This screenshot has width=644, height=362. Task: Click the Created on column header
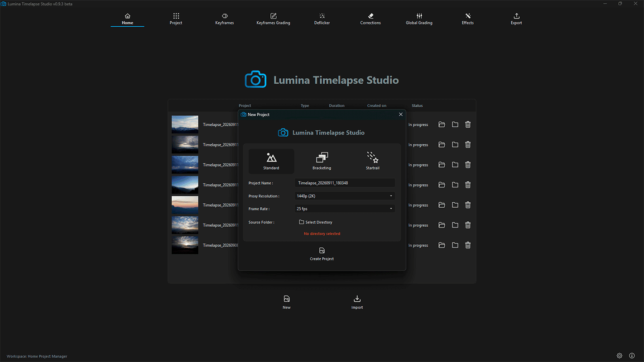click(377, 105)
